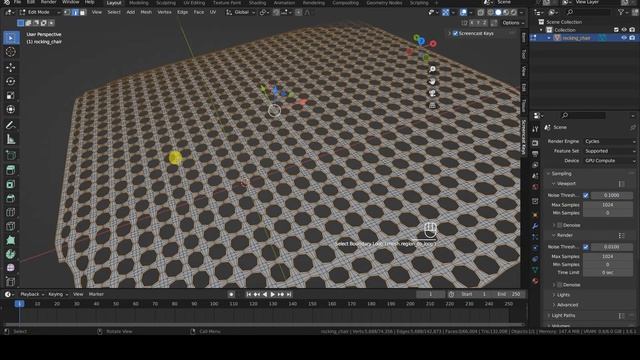
Task: Open the Render Engine Cycles dropdown
Action: pos(610,141)
